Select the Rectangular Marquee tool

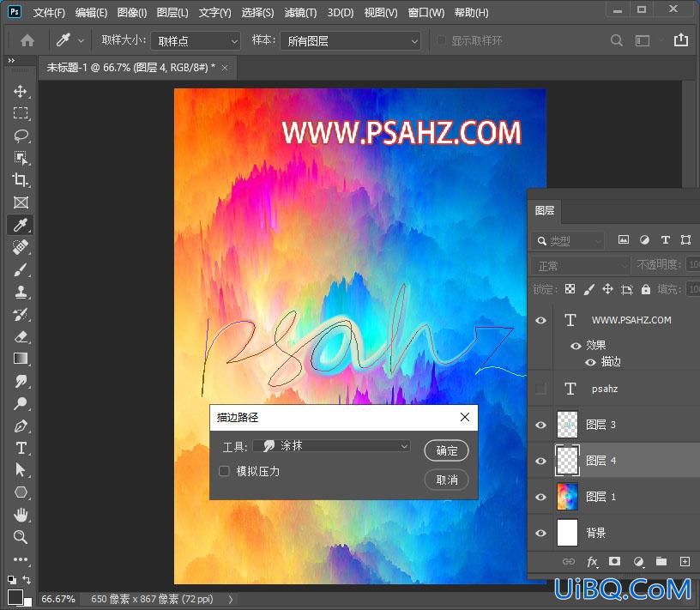[20, 113]
